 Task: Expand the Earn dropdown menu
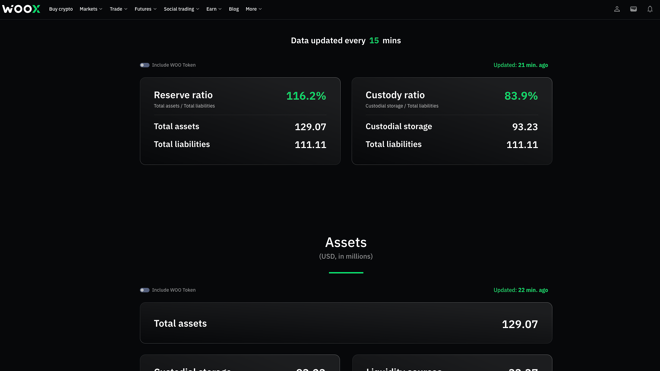pyautogui.click(x=214, y=9)
